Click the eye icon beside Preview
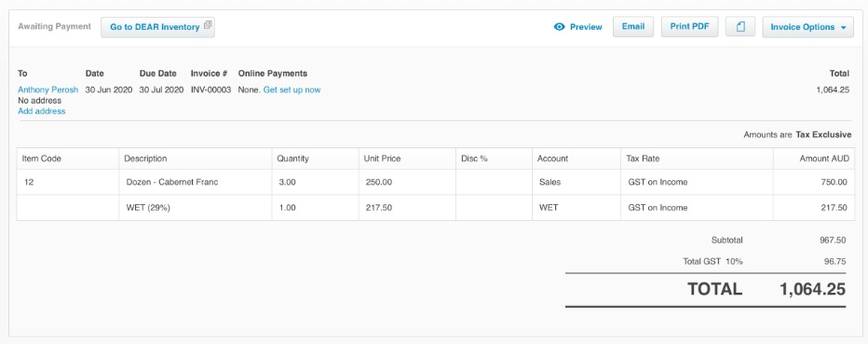The image size is (868, 344). coord(559,27)
